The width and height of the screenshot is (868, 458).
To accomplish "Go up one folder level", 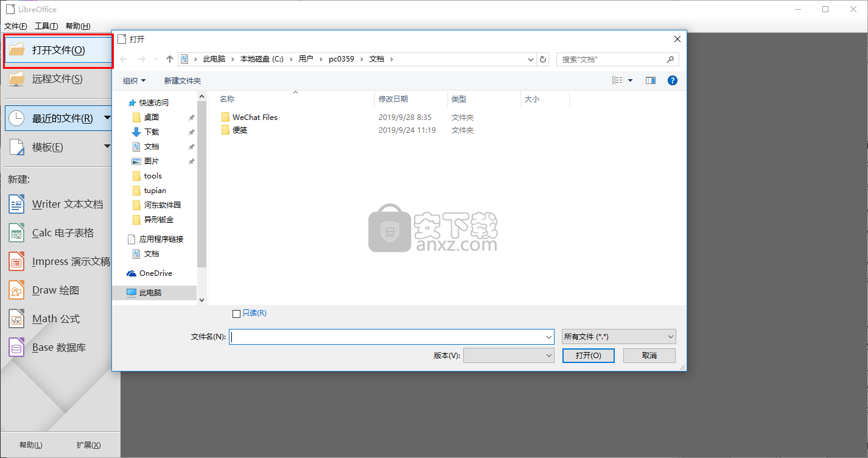I will (x=170, y=59).
